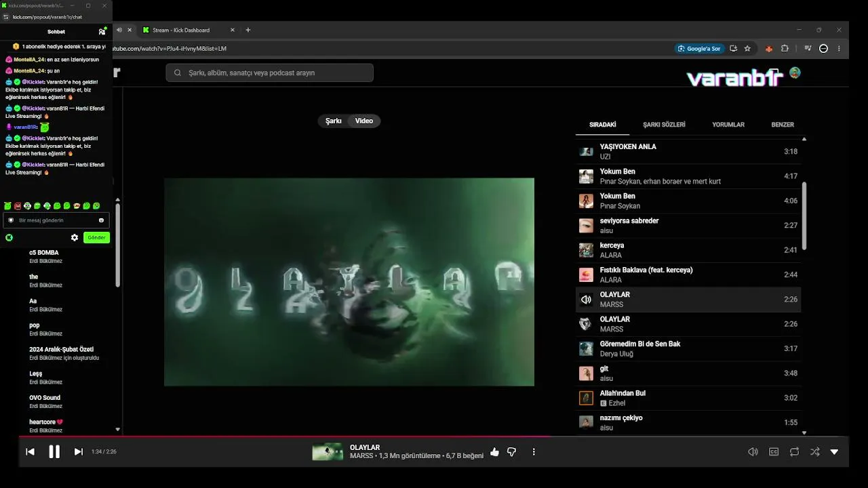Collapse the player page with the down arrow
The width and height of the screenshot is (868, 488).
(834, 452)
